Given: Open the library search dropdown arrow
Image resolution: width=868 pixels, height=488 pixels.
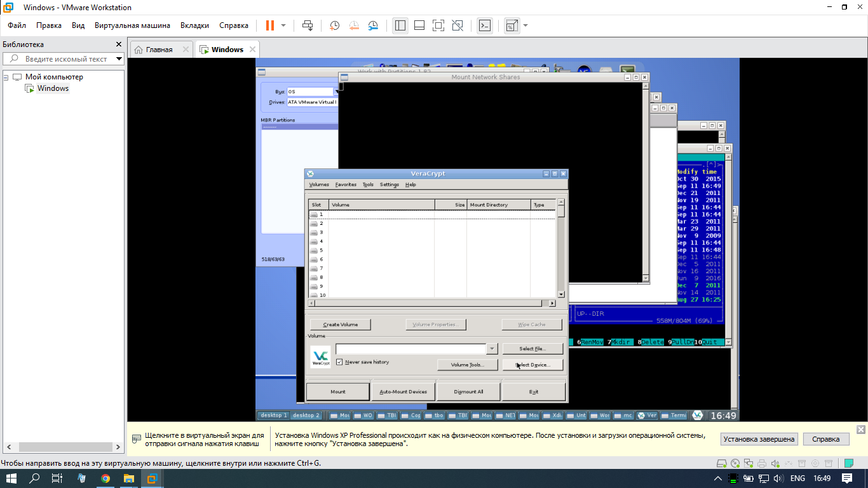Looking at the screenshot, I should tap(119, 58).
